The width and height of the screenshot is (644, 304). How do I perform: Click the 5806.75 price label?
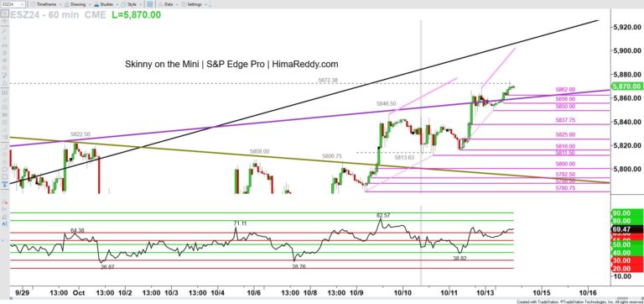click(332, 156)
